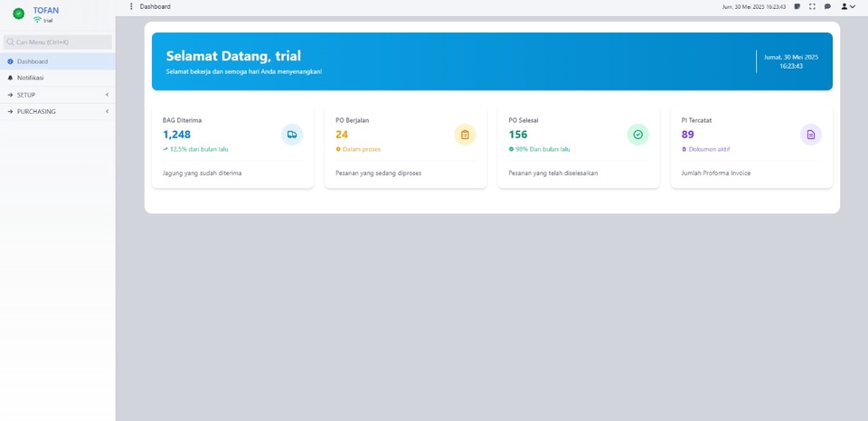This screenshot has height=421, width=868.
Task: Open the SETUP menu label
Action: click(x=26, y=95)
